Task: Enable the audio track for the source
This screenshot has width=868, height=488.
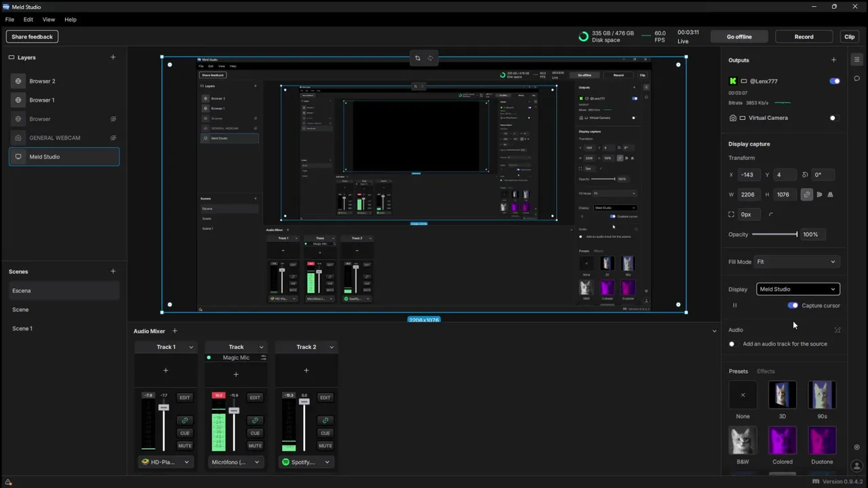Action: (733, 344)
